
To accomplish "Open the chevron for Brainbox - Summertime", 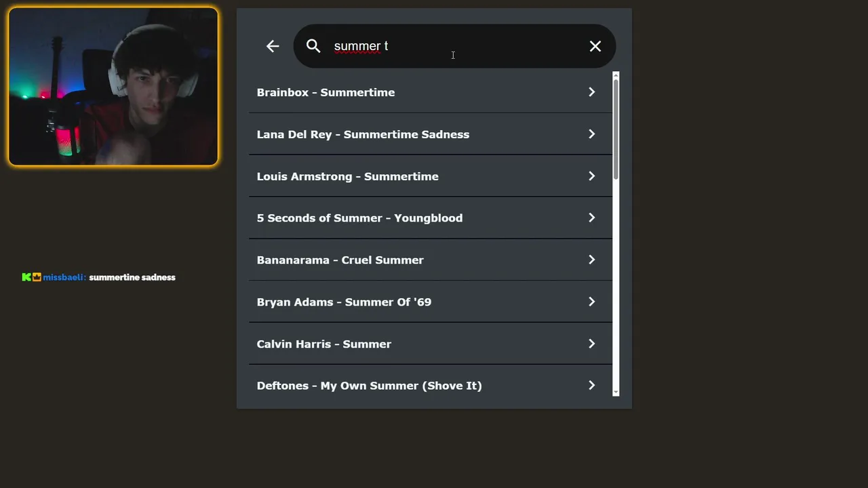I will click(591, 92).
